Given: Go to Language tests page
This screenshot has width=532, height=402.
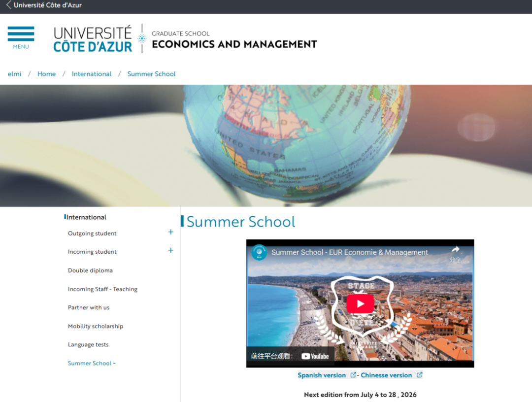Looking at the screenshot, I should click(x=88, y=345).
